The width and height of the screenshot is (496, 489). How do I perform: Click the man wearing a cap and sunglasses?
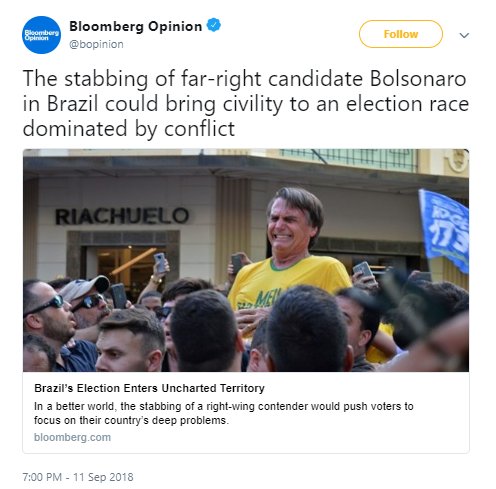click(87, 300)
